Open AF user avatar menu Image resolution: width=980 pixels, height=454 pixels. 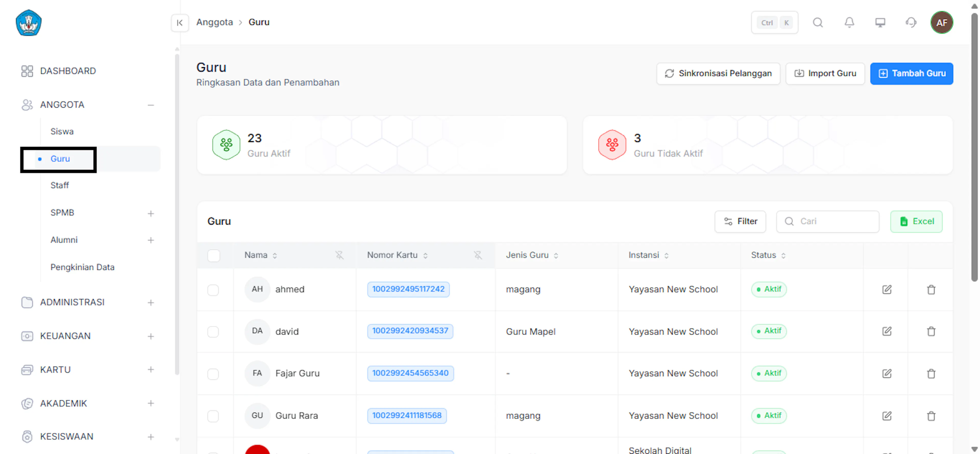[x=941, y=23]
